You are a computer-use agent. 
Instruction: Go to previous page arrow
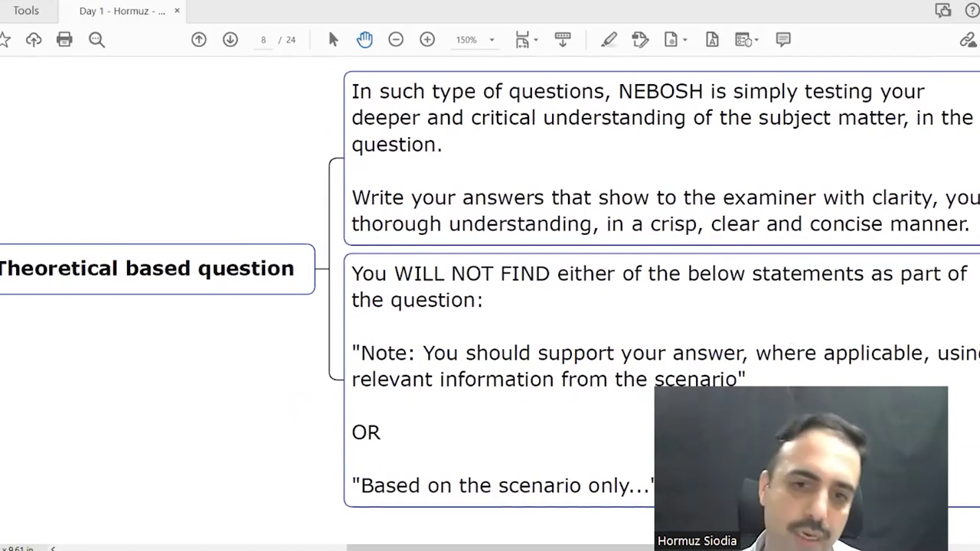(x=199, y=40)
